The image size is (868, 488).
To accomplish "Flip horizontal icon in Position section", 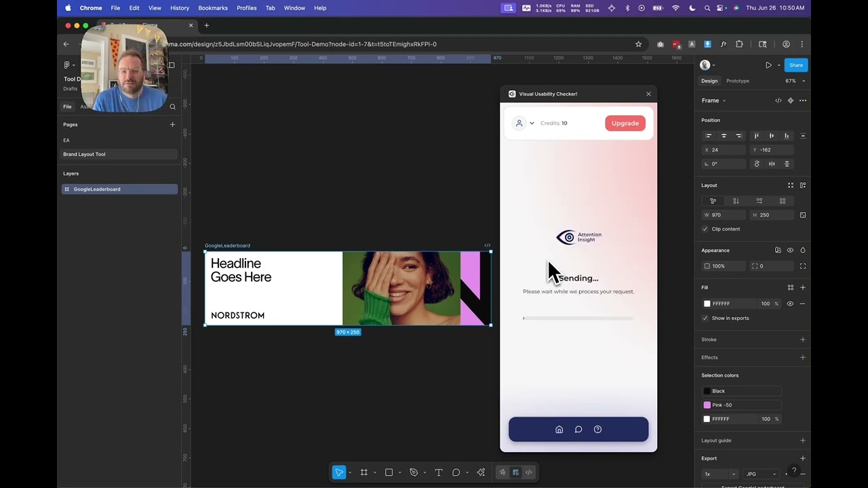I will (772, 164).
